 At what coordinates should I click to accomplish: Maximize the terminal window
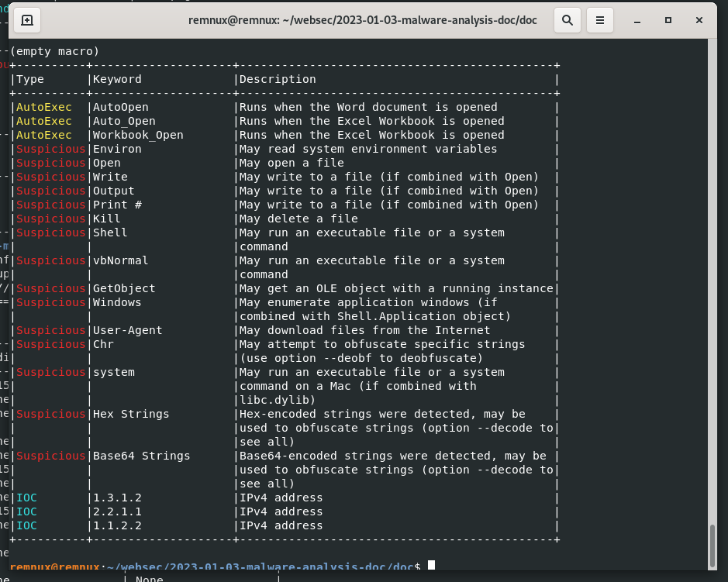tap(668, 20)
